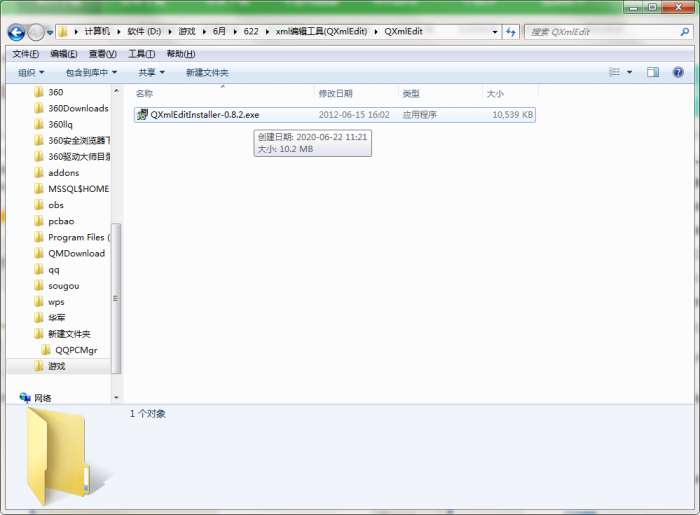The height and width of the screenshot is (515, 700).
Task: Refresh the folder via address bar button
Action: point(511,32)
